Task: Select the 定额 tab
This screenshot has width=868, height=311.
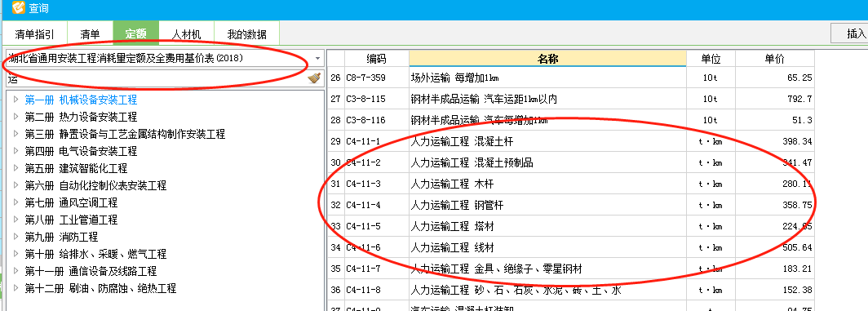Action: coord(135,33)
